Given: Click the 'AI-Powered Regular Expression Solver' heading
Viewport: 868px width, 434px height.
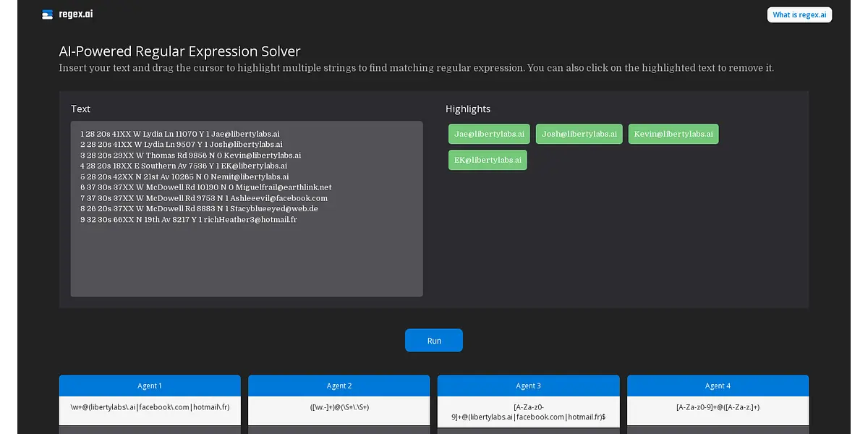Looking at the screenshot, I should (x=179, y=51).
